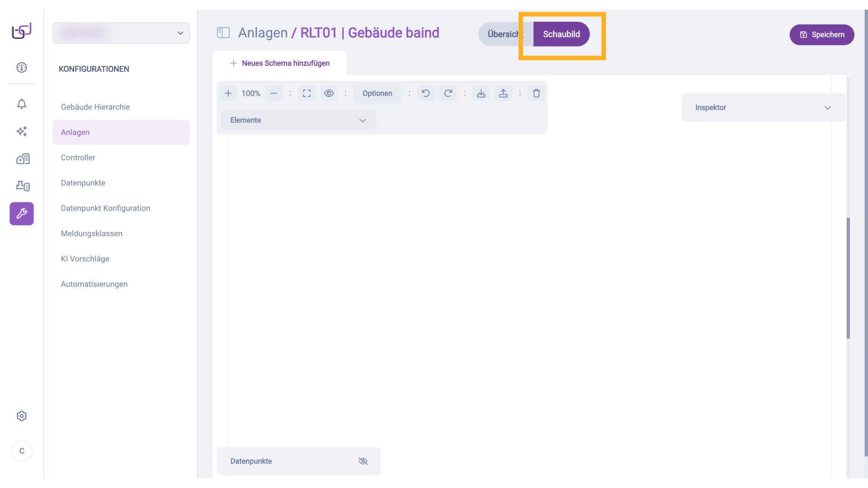
Task: Click the redo arrow icon
Action: tap(448, 94)
